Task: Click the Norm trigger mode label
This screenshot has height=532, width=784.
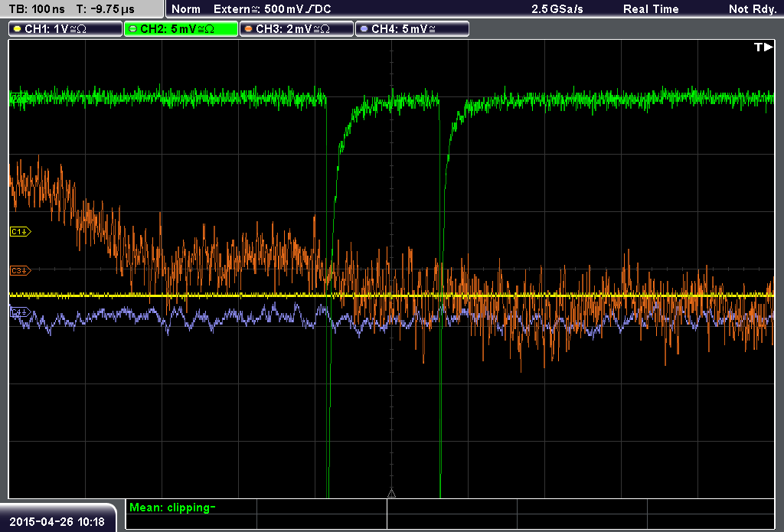Action: pyautogui.click(x=186, y=9)
